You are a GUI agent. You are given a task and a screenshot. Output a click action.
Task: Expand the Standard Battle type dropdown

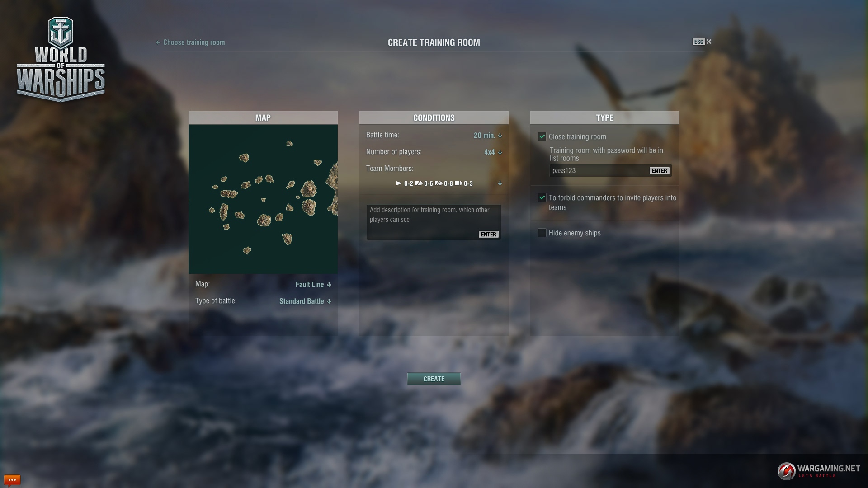coord(305,301)
